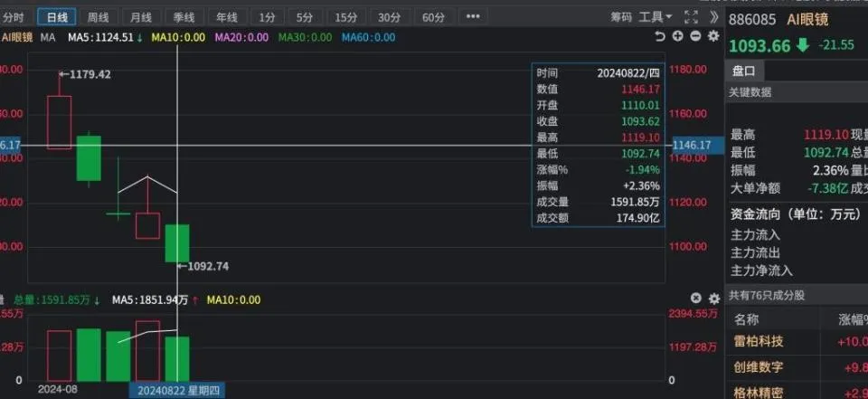Toggle fullscreen expand icon in toolbar

pyautogui.click(x=691, y=16)
